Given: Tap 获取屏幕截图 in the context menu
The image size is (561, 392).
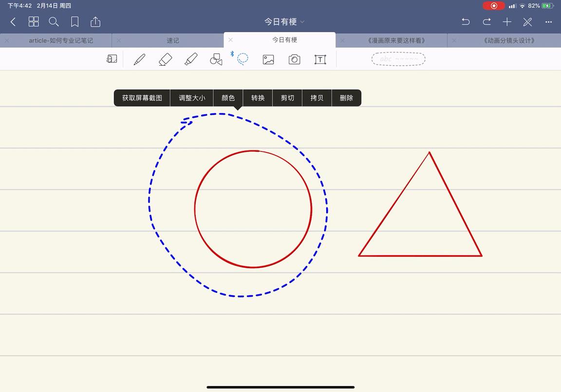Looking at the screenshot, I should coord(141,97).
